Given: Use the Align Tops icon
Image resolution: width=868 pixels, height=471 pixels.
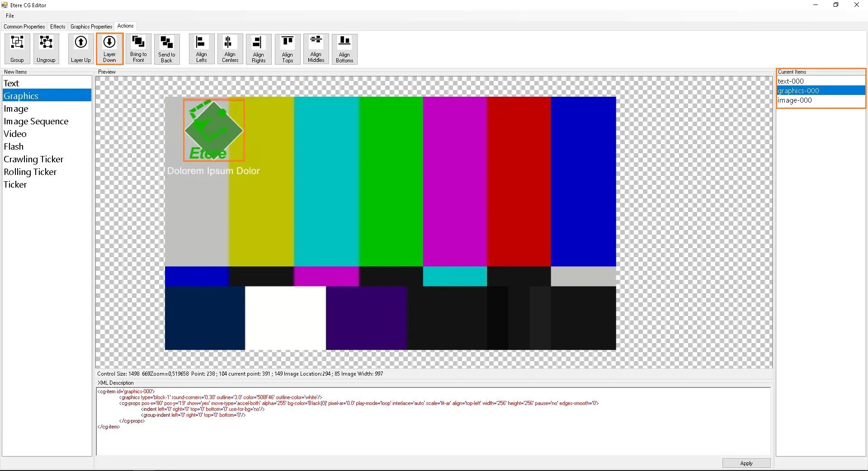Looking at the screenshot, I should coord(288,49).
